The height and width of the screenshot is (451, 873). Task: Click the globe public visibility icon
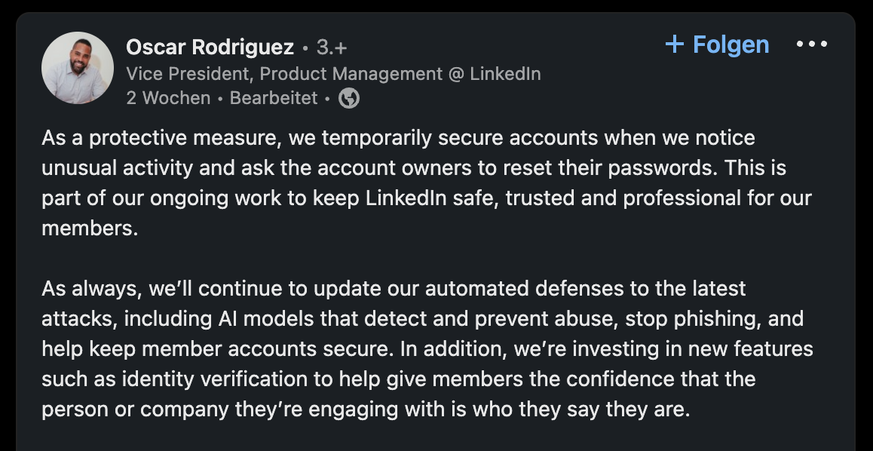349,99
